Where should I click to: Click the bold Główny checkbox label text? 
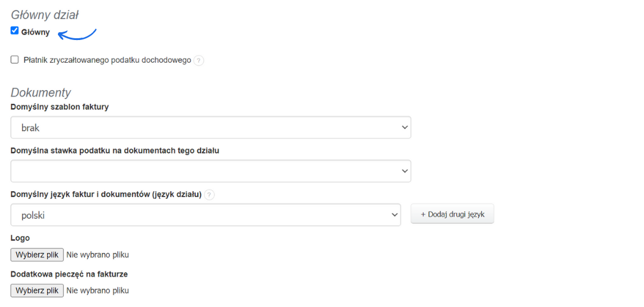coord(35,32)
